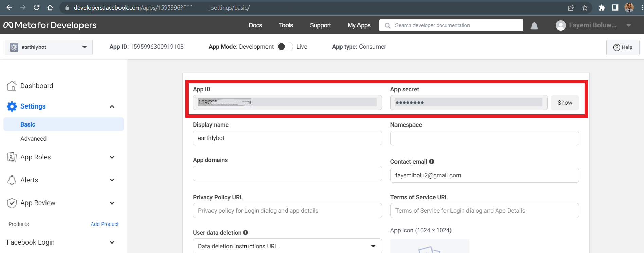Click the Add Product link
Viewport: 644px width, 253px height.
(x=105, y=224)
